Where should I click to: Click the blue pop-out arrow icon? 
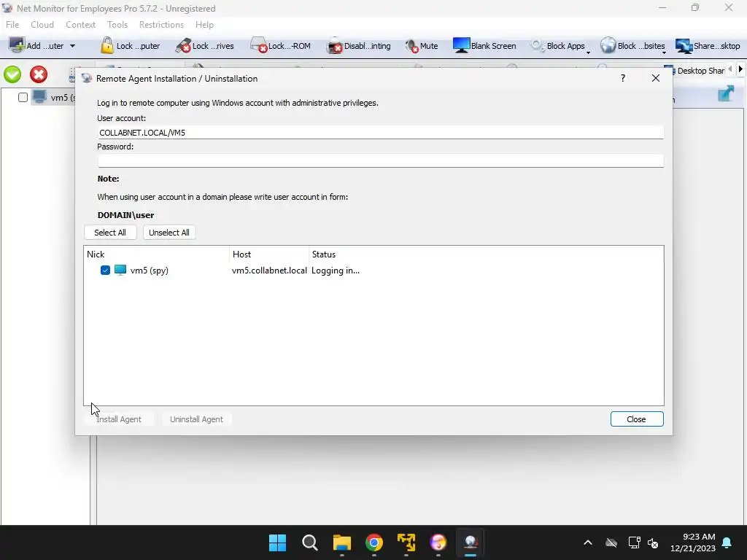coord(726,93)
